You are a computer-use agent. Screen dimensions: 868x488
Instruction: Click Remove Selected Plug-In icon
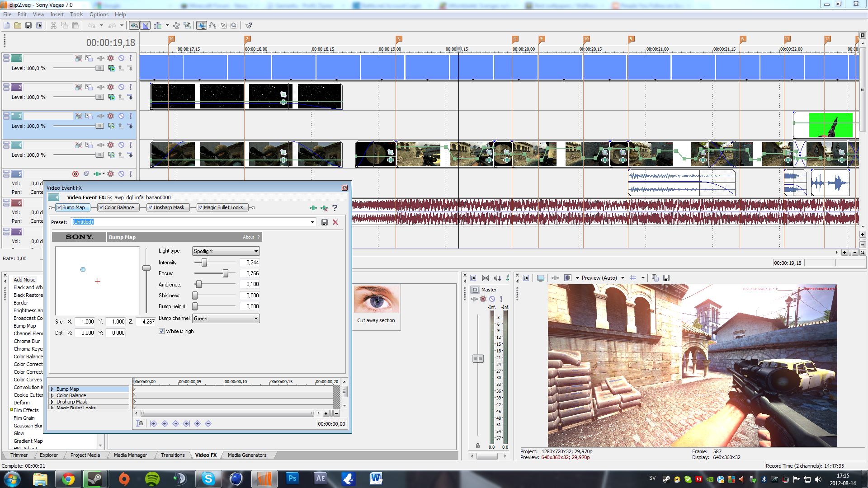click(324, 208)
